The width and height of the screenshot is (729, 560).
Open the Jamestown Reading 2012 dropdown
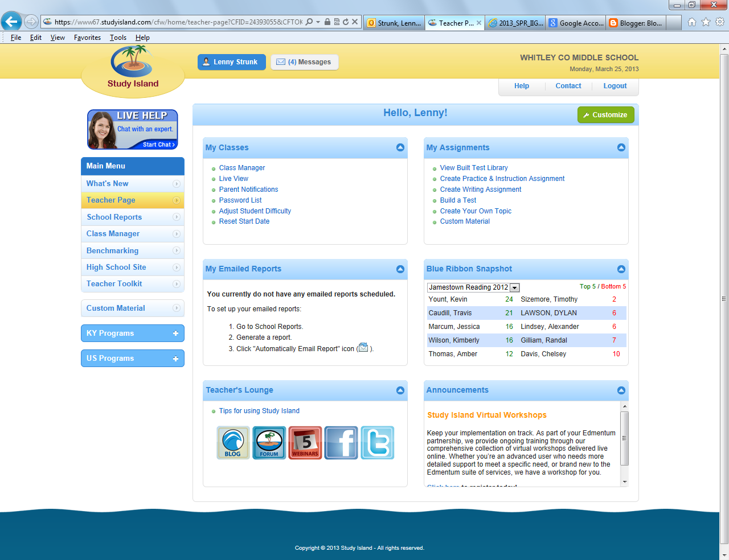click(514, 287)
